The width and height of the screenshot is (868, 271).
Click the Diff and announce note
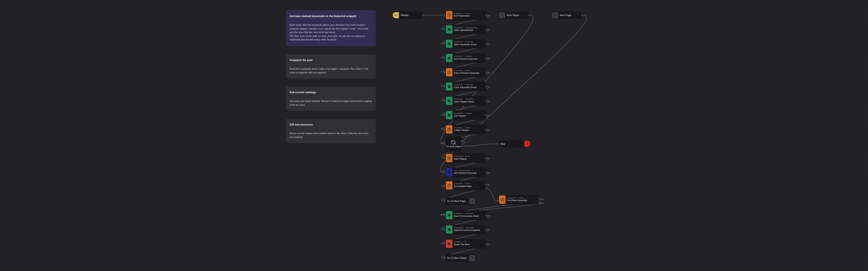[x=331, y=131]
